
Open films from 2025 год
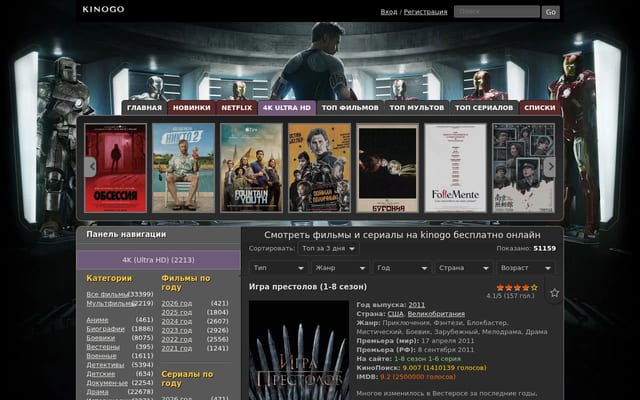[x=176, y=312]
